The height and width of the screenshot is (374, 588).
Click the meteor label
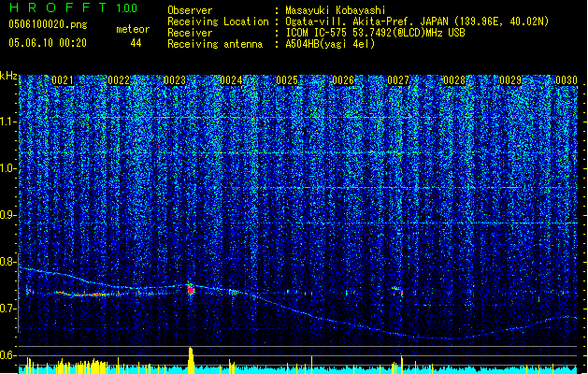point(133,29)
